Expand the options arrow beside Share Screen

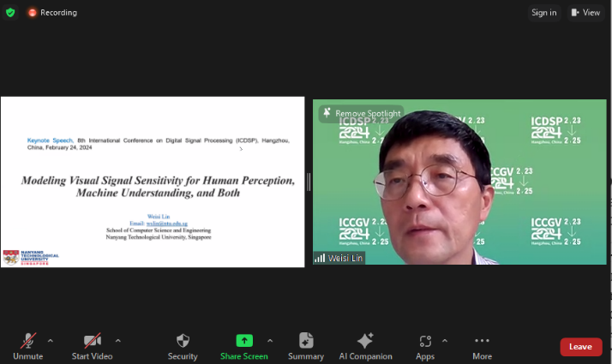pyautogui.click(x=270, y=340)
